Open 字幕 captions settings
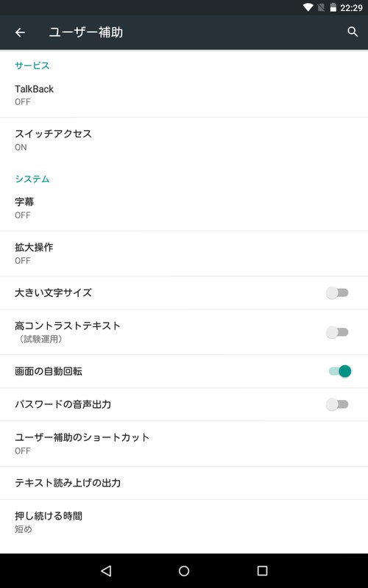 pos(184,208)
